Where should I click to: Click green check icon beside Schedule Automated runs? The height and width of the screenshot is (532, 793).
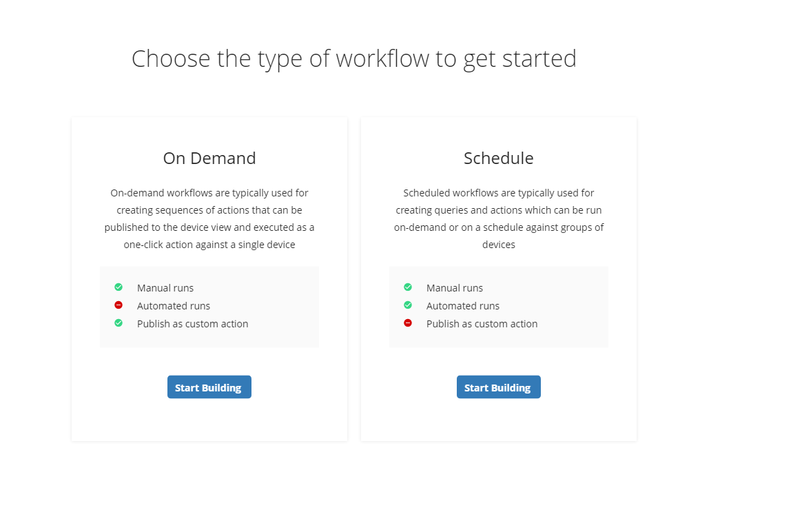coord(408,305)
